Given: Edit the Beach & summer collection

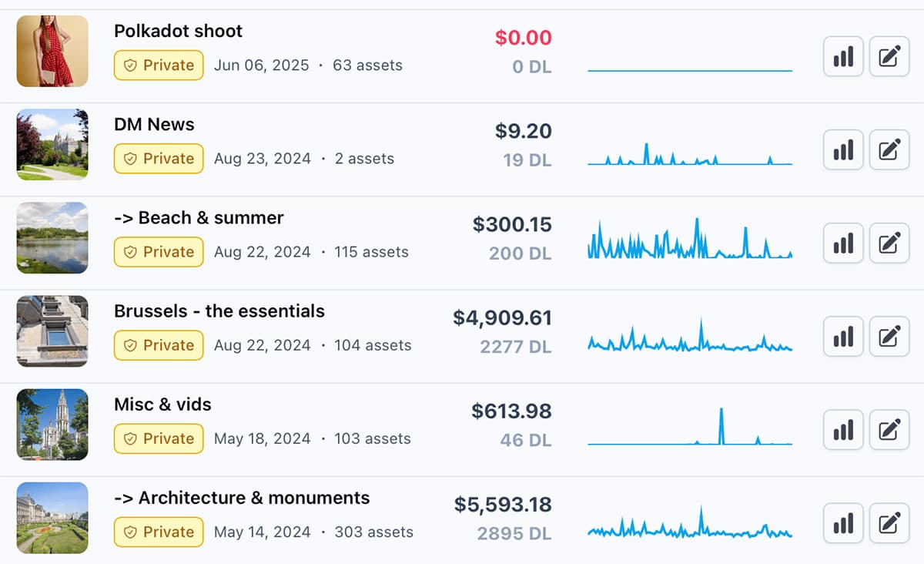Looking at the screenshot, I should point(889,243).
